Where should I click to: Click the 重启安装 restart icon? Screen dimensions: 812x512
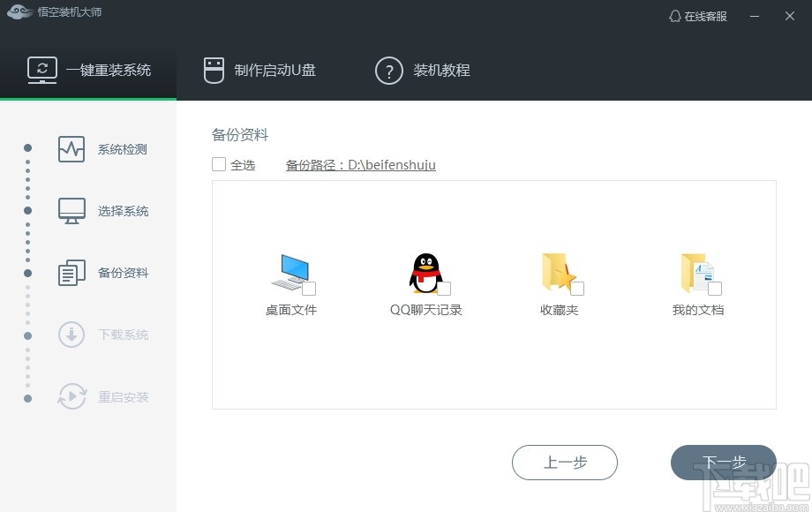(71, 396)
